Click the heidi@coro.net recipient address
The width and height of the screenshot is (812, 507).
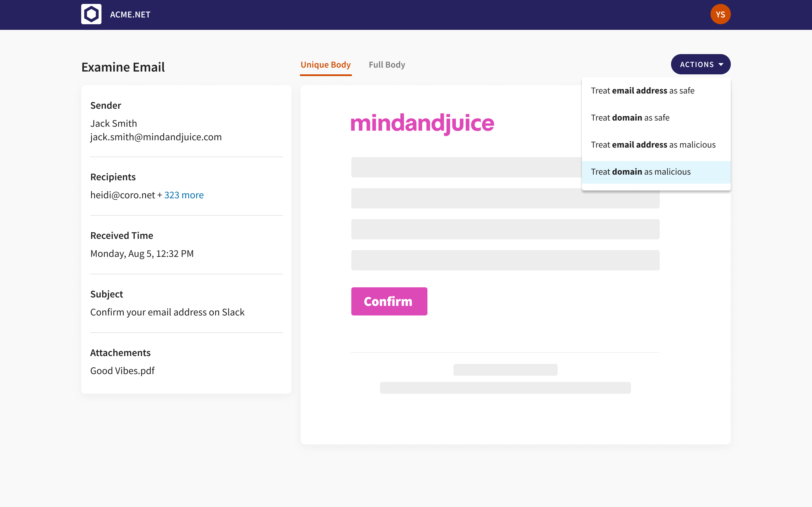[x=122, y=195]
